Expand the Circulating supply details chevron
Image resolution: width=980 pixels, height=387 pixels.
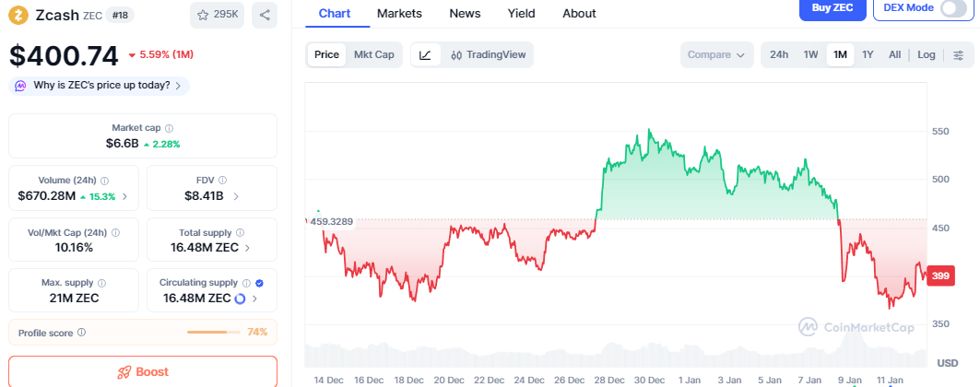[255, 299]
